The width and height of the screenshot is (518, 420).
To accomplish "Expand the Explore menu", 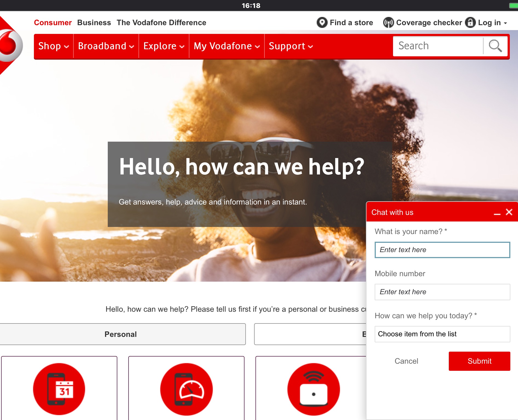I will (x=164, y=46).
